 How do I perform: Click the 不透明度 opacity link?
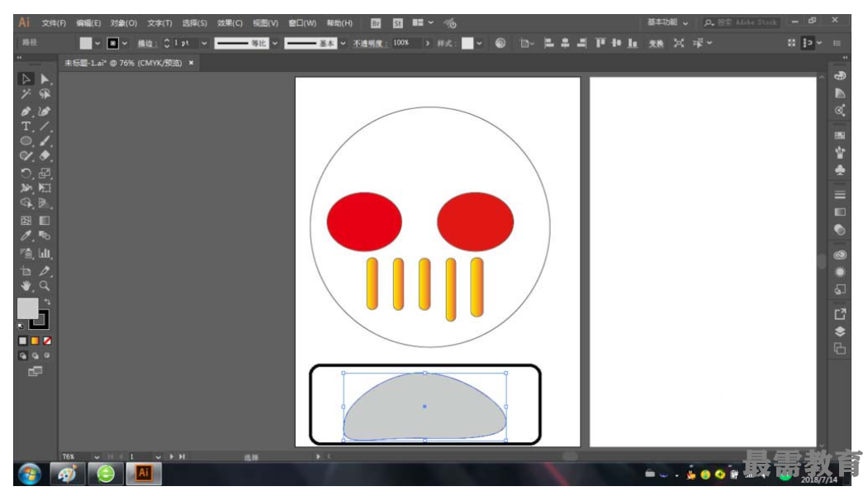[368, 43]
